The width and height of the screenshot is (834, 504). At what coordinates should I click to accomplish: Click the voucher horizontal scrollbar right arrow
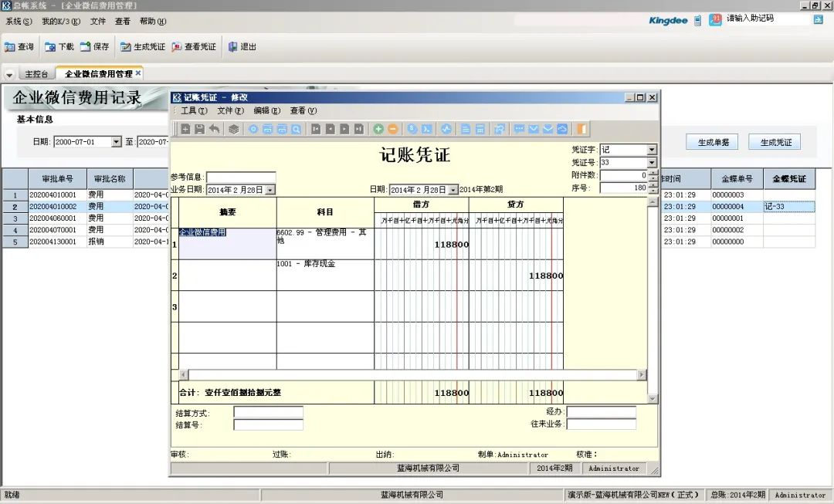642,375
